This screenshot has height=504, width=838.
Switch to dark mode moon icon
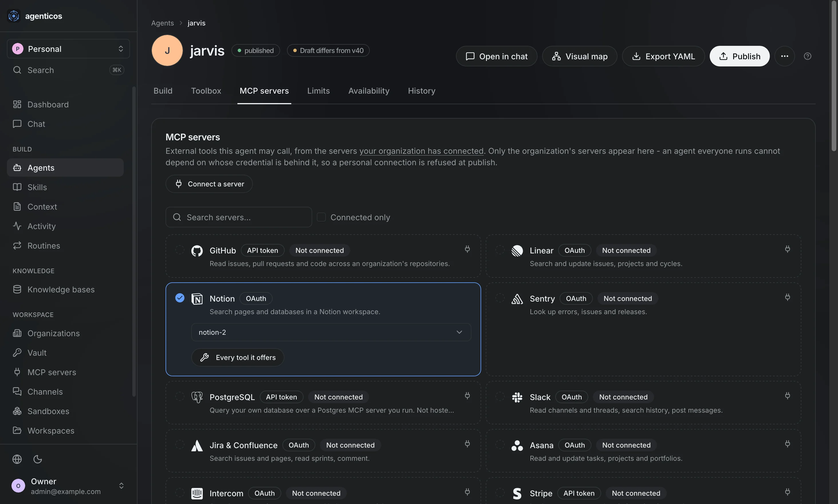click(x=38, y=459)
